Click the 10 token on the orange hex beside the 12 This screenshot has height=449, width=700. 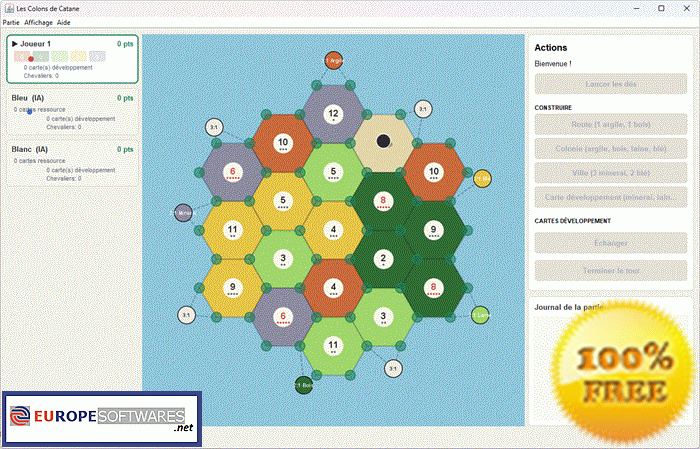coord(283,143)
